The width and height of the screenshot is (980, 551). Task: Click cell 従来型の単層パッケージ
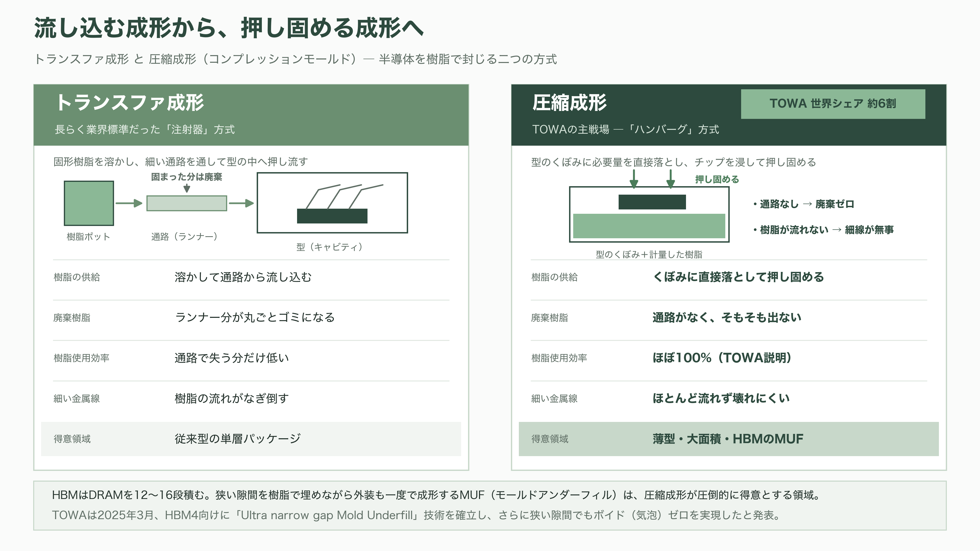(x=237, y=439)
